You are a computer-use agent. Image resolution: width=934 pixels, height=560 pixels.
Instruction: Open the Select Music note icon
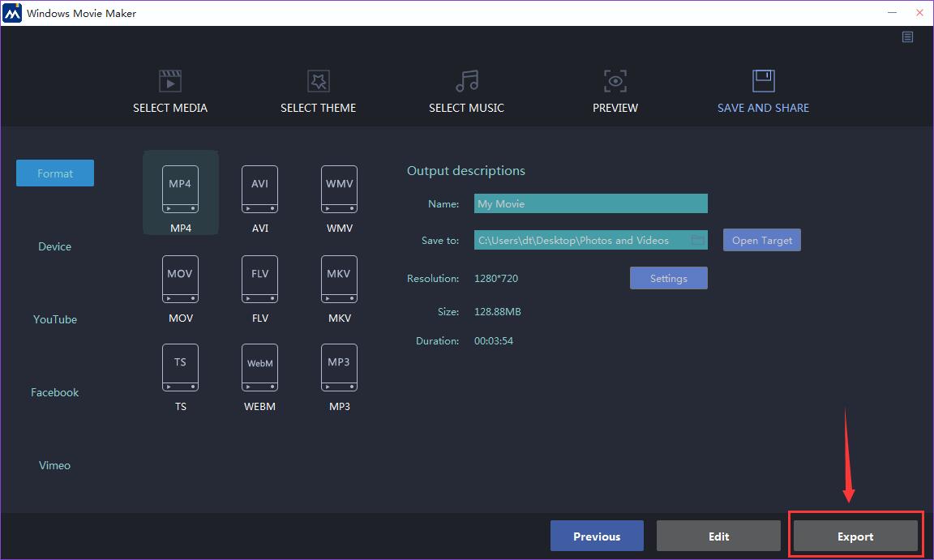coord(467,81)
